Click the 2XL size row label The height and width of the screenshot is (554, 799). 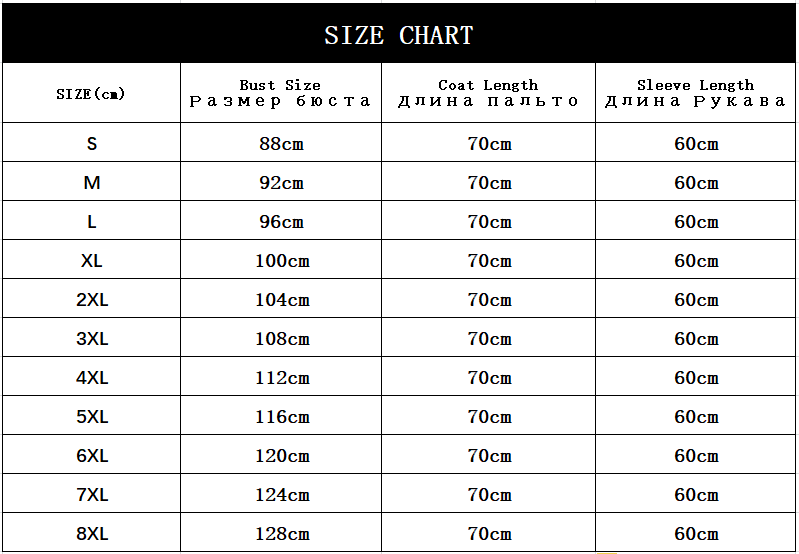[x=92, y=300]
